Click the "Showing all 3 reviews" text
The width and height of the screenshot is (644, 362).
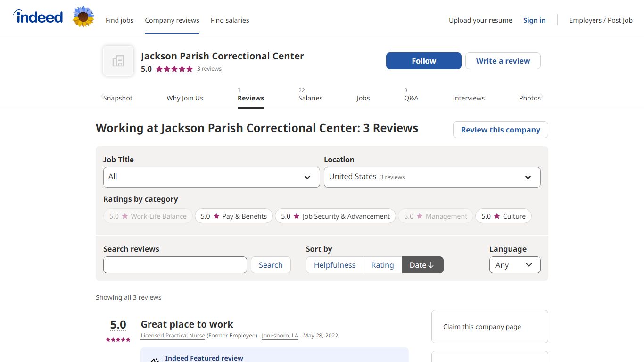tap(129, 297)
